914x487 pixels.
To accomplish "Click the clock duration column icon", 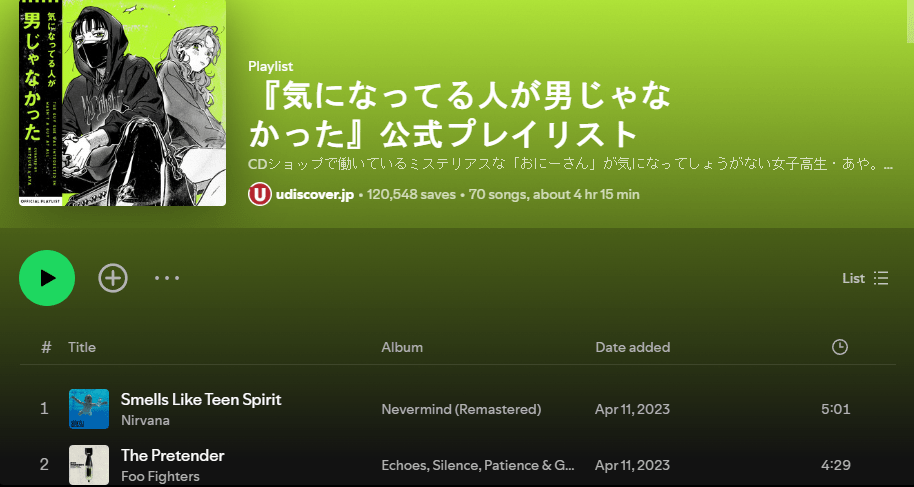I will coord(840,347).
